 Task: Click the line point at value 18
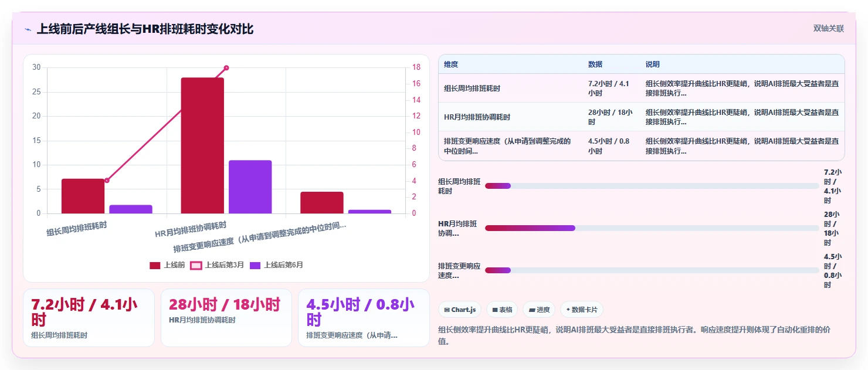[x=226, y=68]
